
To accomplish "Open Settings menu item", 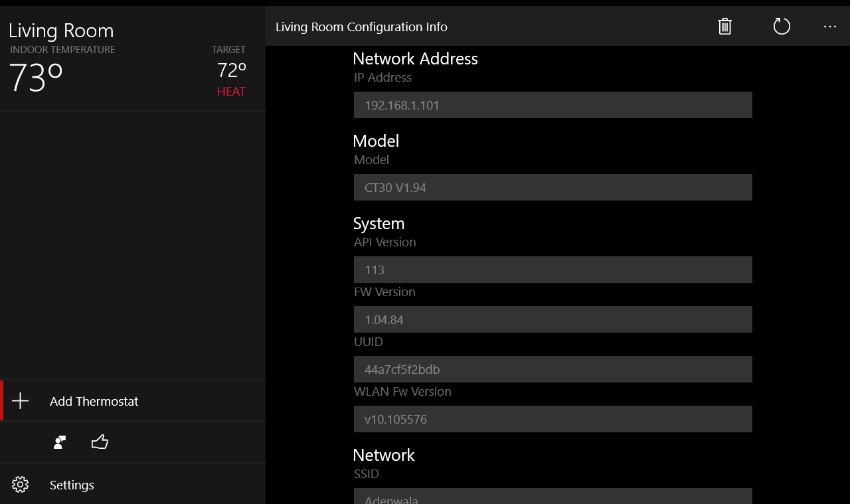I will [72, 485].
